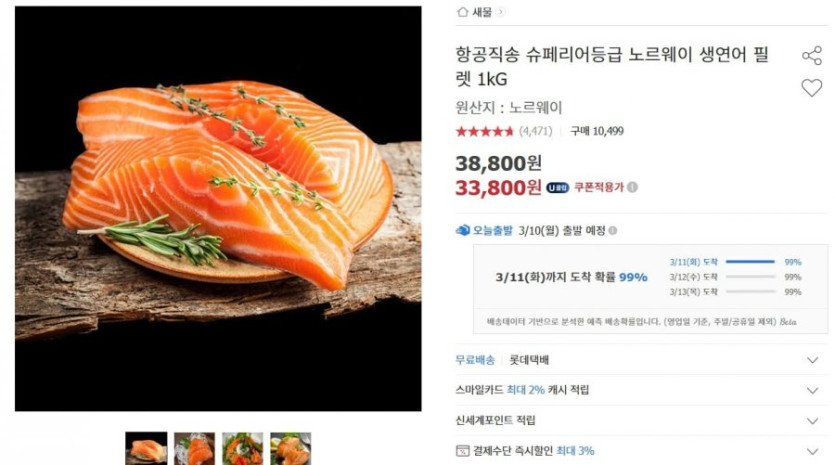Expand the 신세계포인트 적립 row
Viewport: 835px width, 465px height.
641,420
